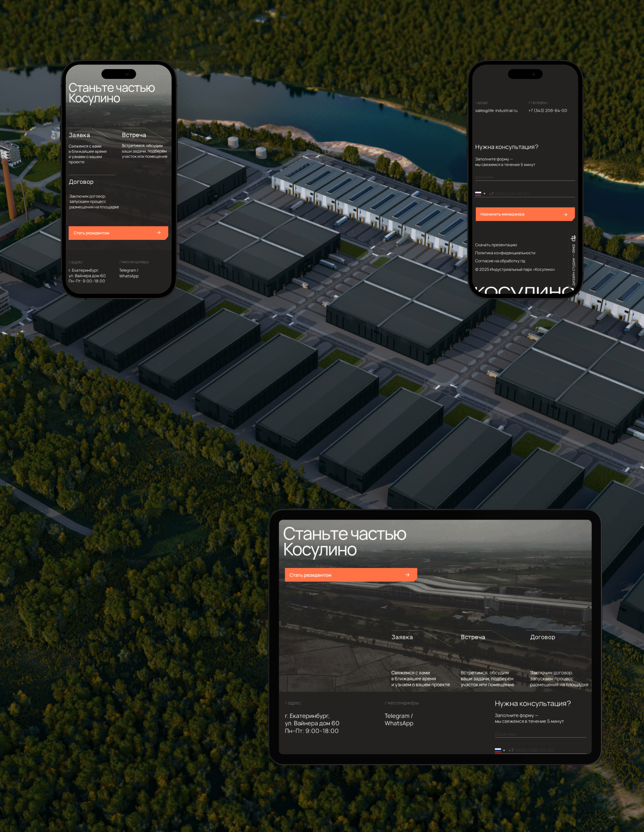644x832 pixels.
Task: Open country code dropdown arrow on right phone
Action: click(484, 194)
